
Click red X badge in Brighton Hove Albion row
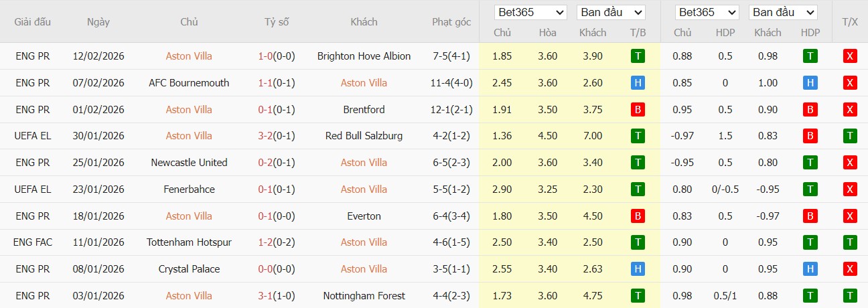(850, 56)
